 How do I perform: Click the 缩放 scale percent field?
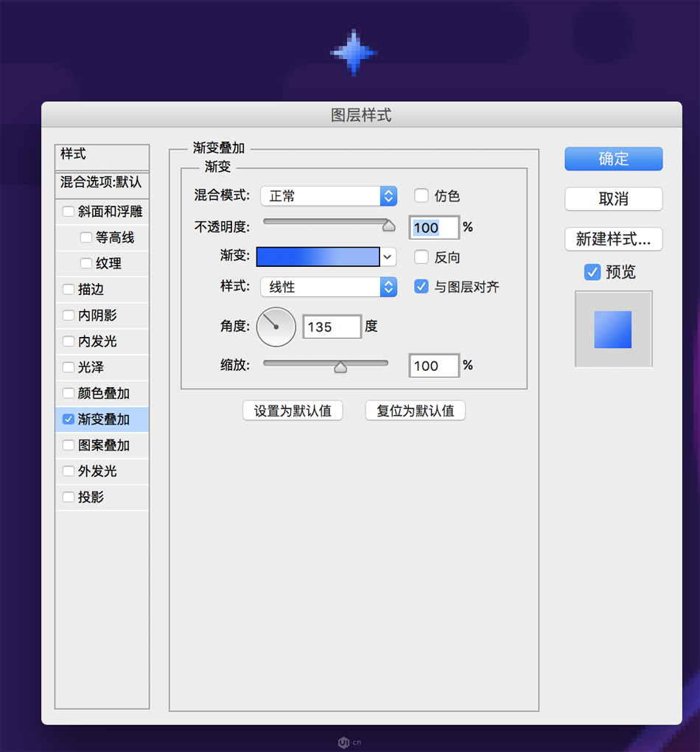pos(435,366)
